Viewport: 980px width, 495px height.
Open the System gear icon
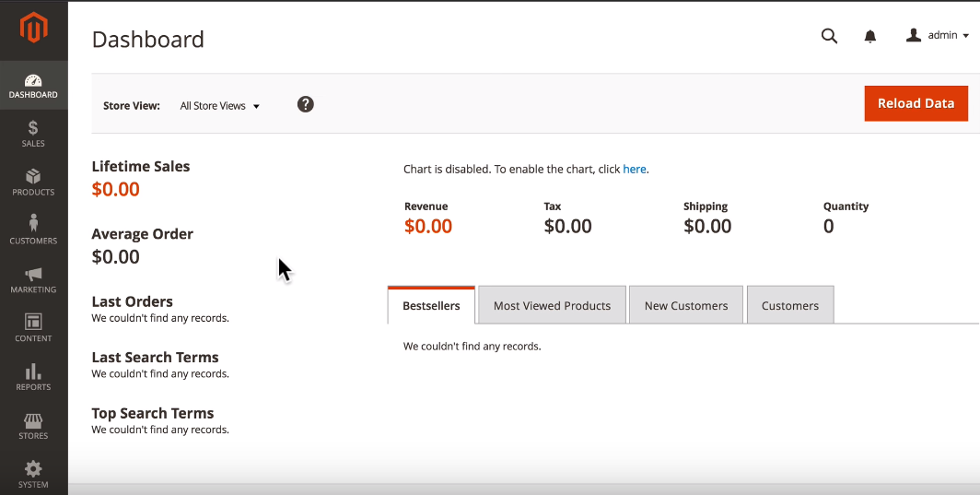(33, 469)
